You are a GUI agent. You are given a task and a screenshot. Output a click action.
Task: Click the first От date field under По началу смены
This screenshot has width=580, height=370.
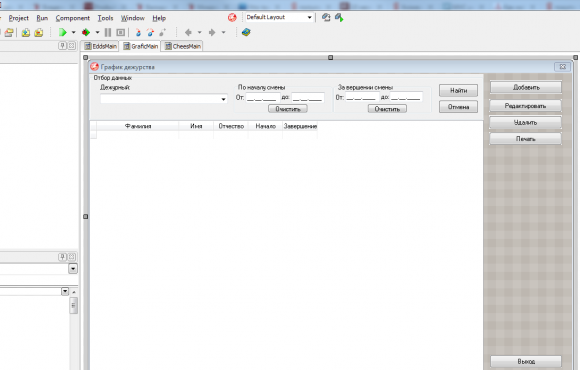tap(263, 98)
